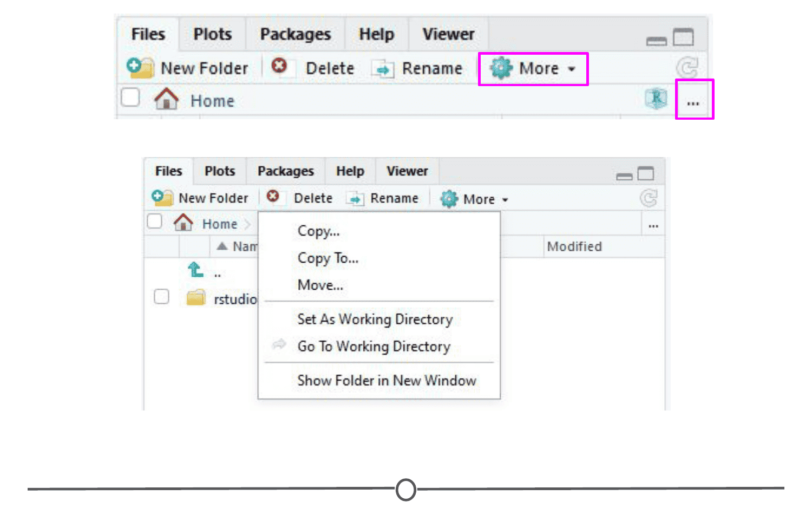The width and height of the screenshot is (812, 508).
Task: Click New Folder label in the panel without open menu
Action: [205, 68]
